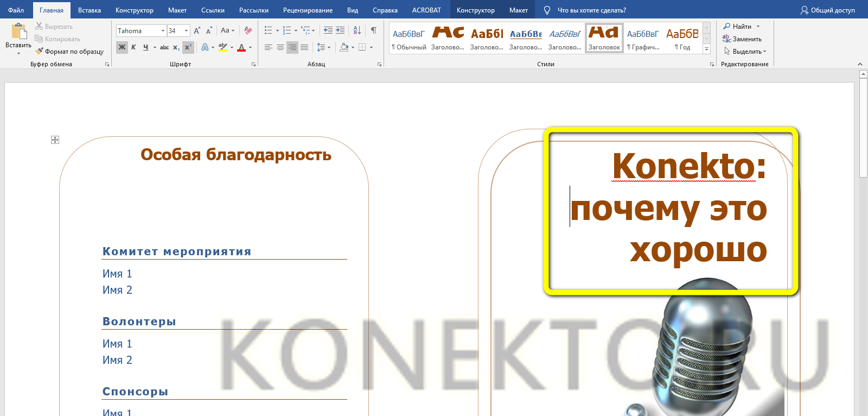Image resolution: width=868 pixels, height=416 pixels.
Task: Open the highlight color dropdown arrow
Action: pos(232,47)
